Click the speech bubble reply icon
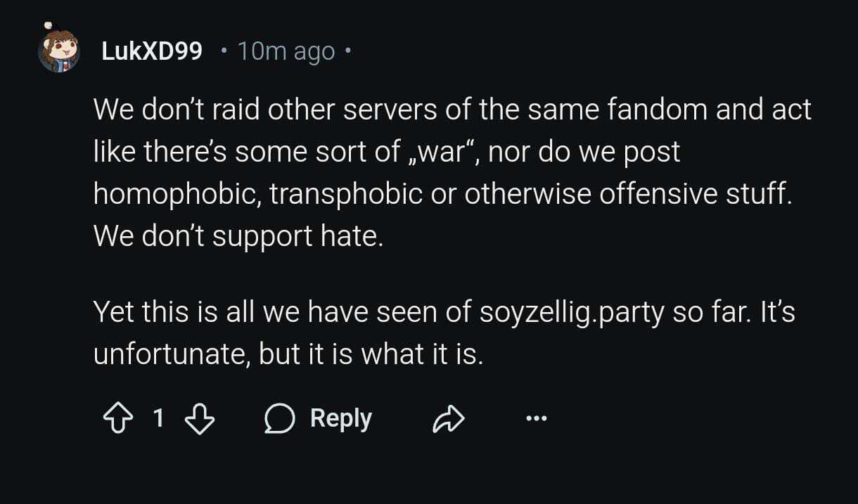The image size is (858, 504). click(x=279, y=420)
